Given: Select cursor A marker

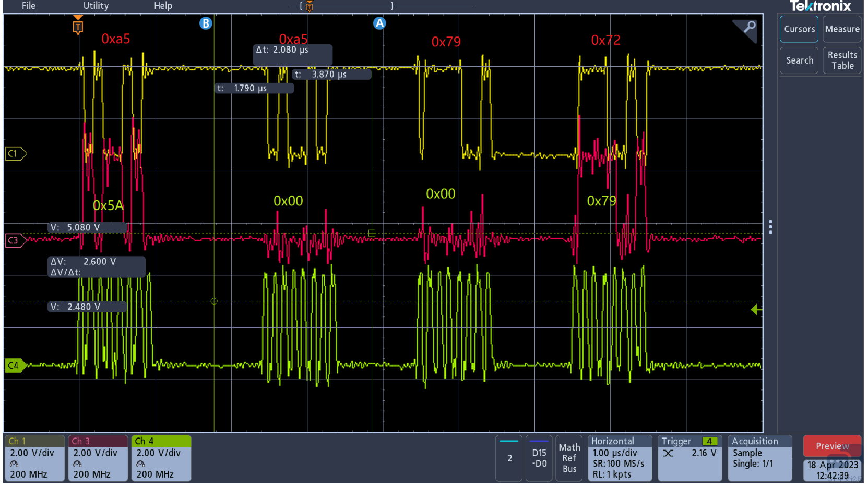Looking at the screenshot, I should 379,23.
